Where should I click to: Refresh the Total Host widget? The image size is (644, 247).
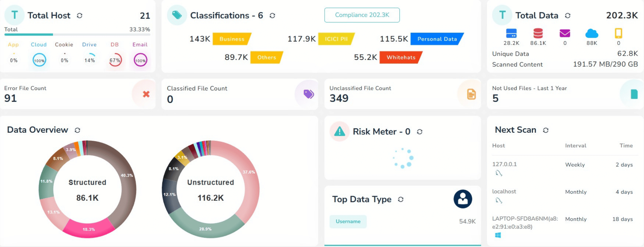[x=79, y=16]
